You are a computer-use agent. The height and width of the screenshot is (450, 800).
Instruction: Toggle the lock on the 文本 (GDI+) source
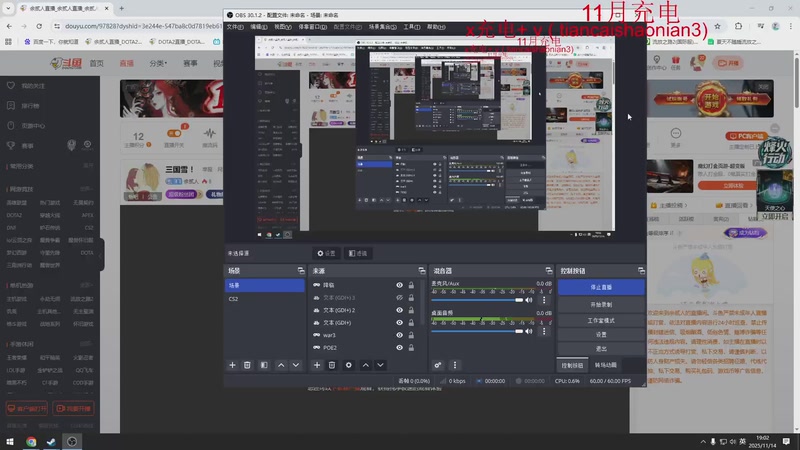[411, 322]
